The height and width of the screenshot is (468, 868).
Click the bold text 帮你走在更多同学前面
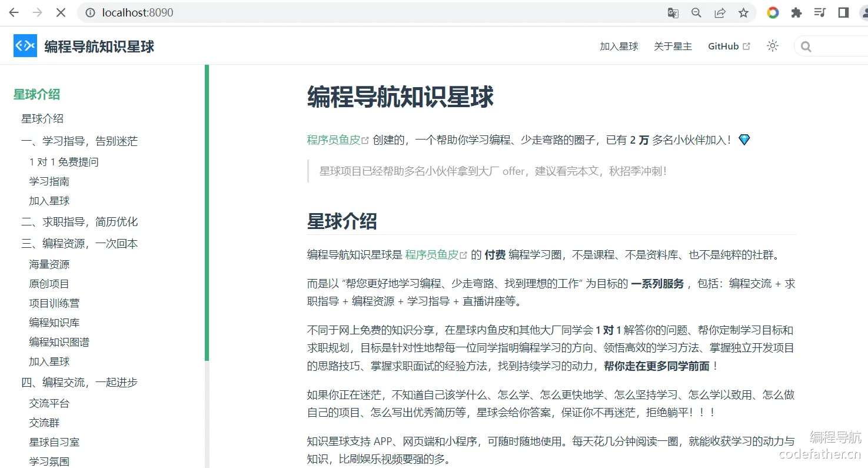[657, 366]
